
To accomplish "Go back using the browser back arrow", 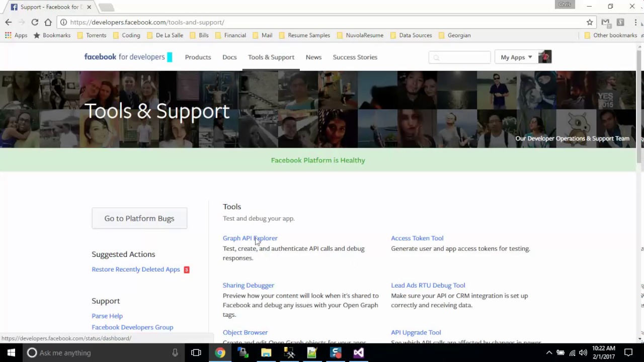I will [x=9, y=22].
